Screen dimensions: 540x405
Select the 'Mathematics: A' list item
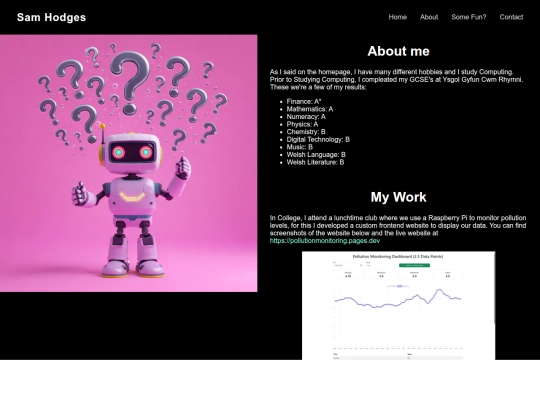(310, 109)
